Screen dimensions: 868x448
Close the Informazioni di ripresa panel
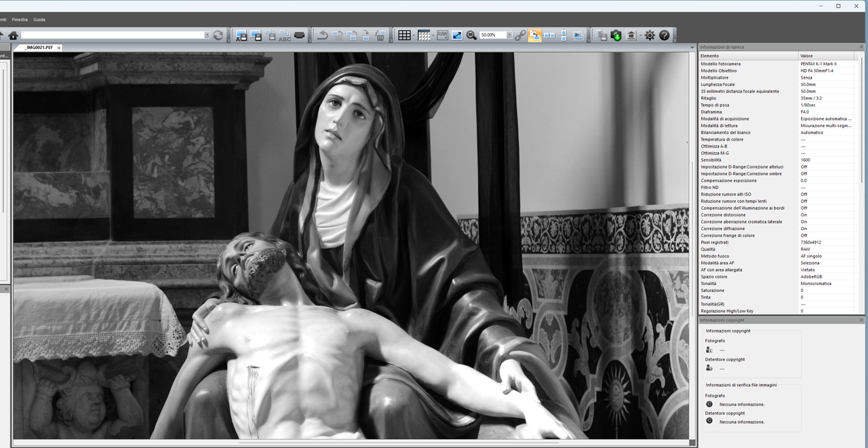[861, 47]
